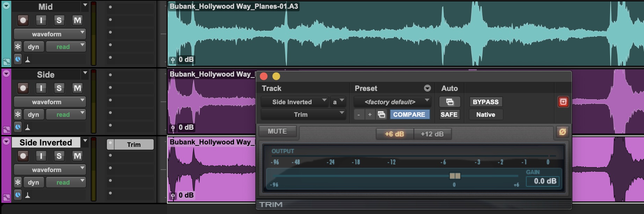Solo the Side Inverted track
Image resolution: width=644 pixels, height=214 pixels.
point(59,156)
